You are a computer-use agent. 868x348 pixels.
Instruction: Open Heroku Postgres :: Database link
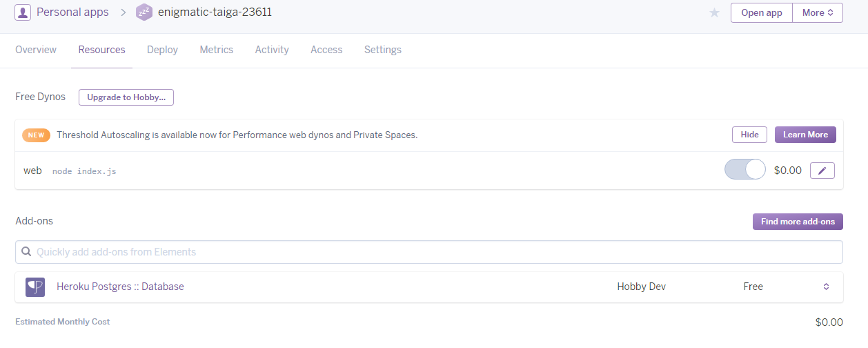coord(120,287)
